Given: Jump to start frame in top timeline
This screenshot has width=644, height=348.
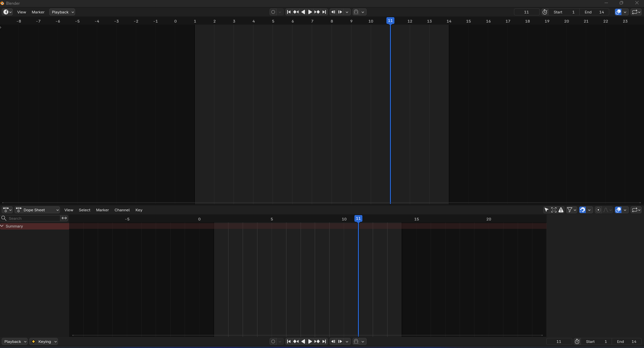Looking at the screenshot, I should tap(289, 12).
